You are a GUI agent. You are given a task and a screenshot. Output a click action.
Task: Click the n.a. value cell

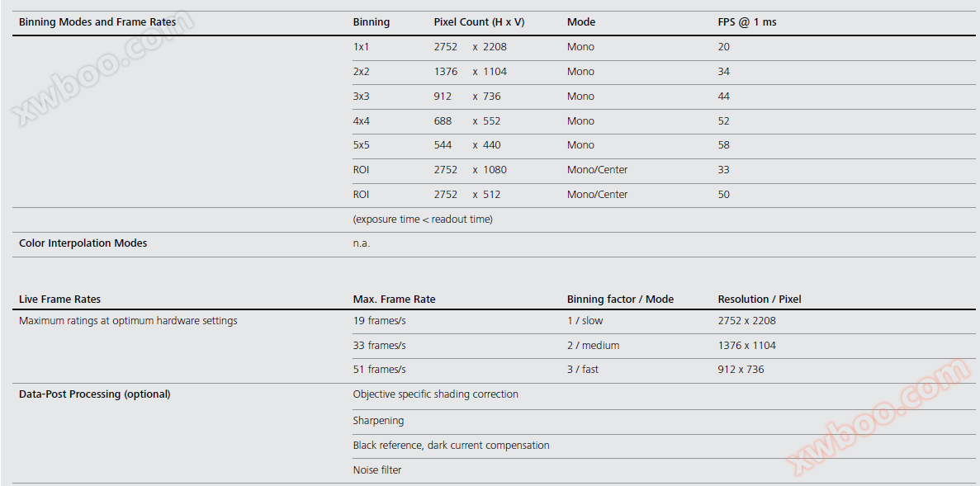[x=362, y=243]
